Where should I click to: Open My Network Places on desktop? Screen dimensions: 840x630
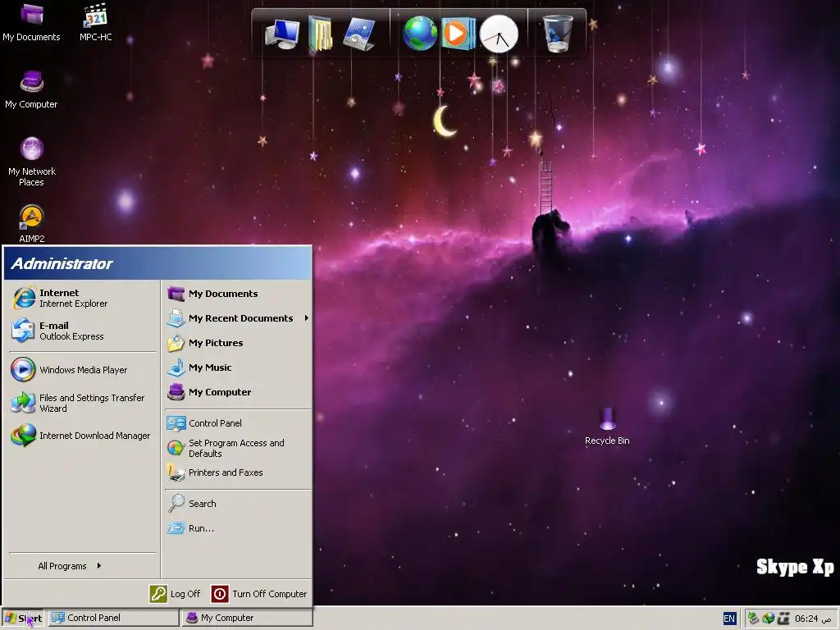(32, 162)
